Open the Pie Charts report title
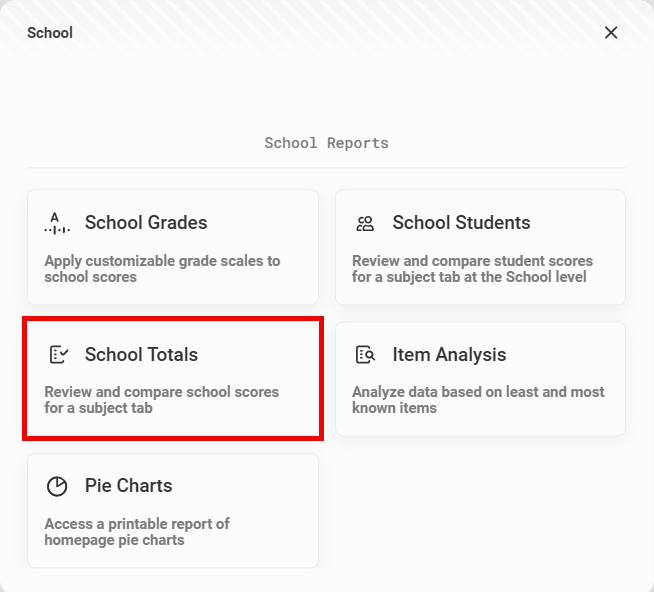The image size is (654, 592). 128,486
